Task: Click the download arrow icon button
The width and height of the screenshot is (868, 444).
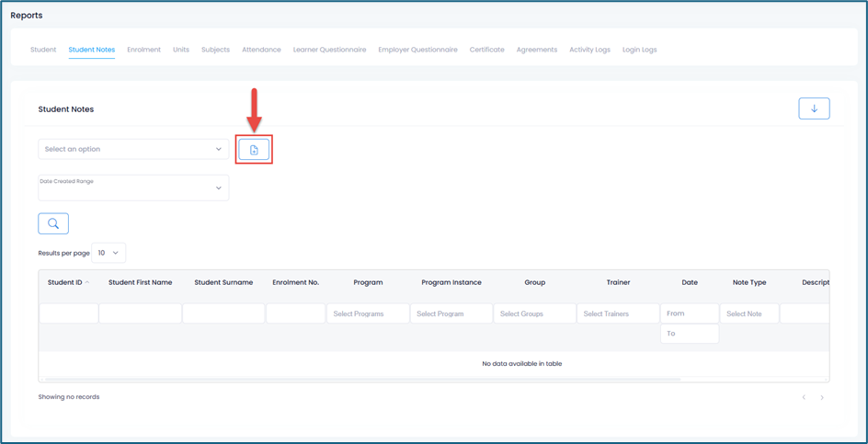Action: coord(814,108)
